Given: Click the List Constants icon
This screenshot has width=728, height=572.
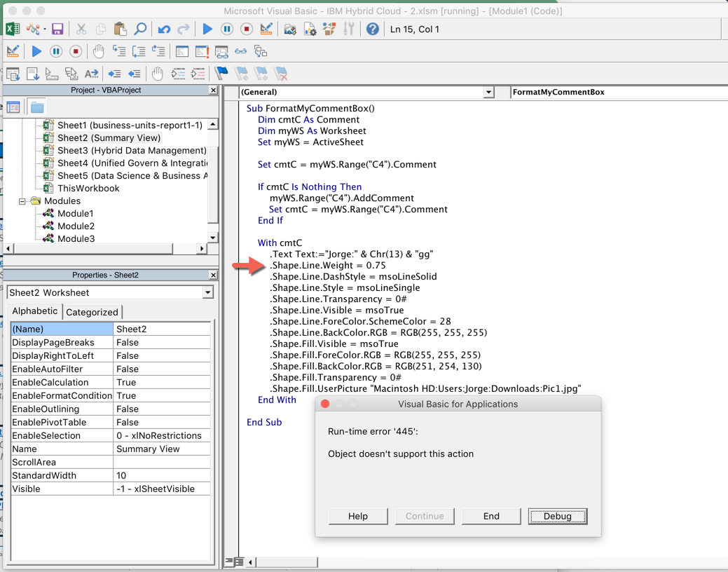Looking at the screenshot, I should [32, 74].
